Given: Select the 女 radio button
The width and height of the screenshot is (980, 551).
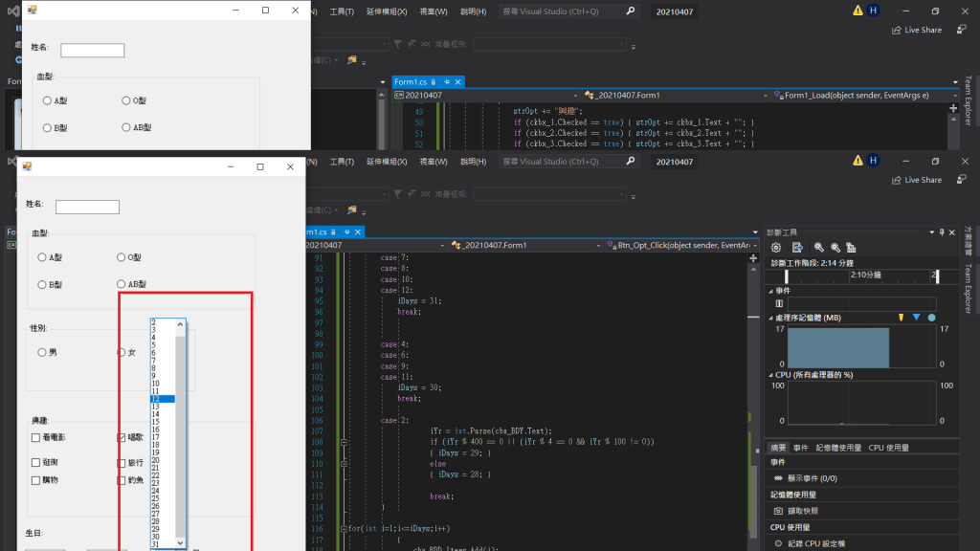Looking at the screenshot, I should [x=122, y=352].
